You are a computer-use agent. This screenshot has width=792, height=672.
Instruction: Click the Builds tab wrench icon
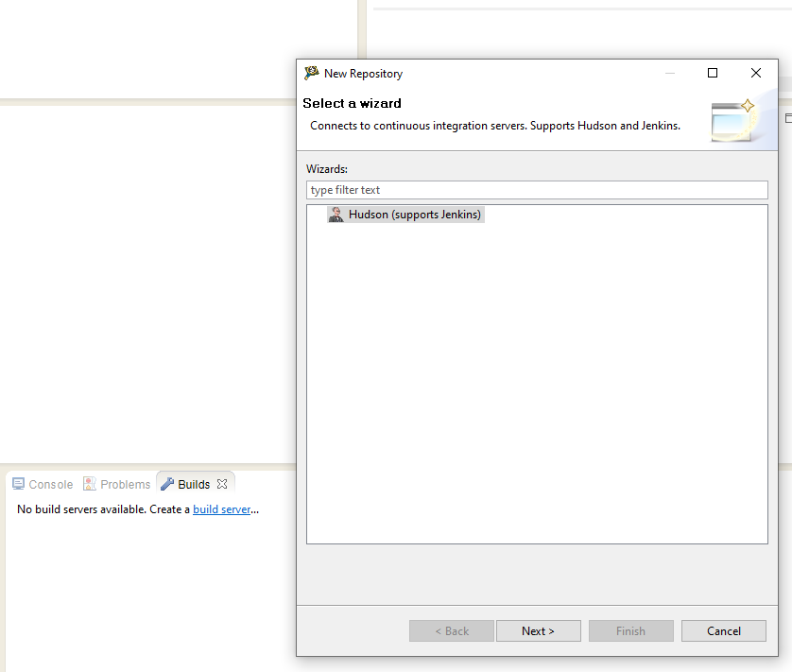coord(167,484)
